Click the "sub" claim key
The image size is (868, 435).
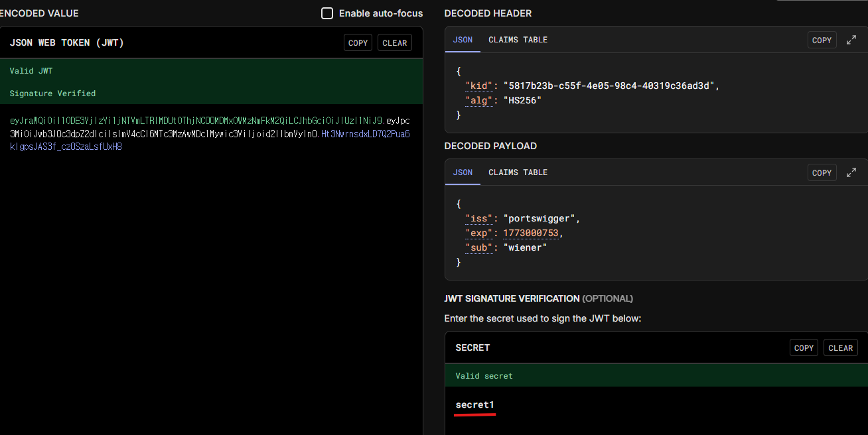[x=478, y=248]
